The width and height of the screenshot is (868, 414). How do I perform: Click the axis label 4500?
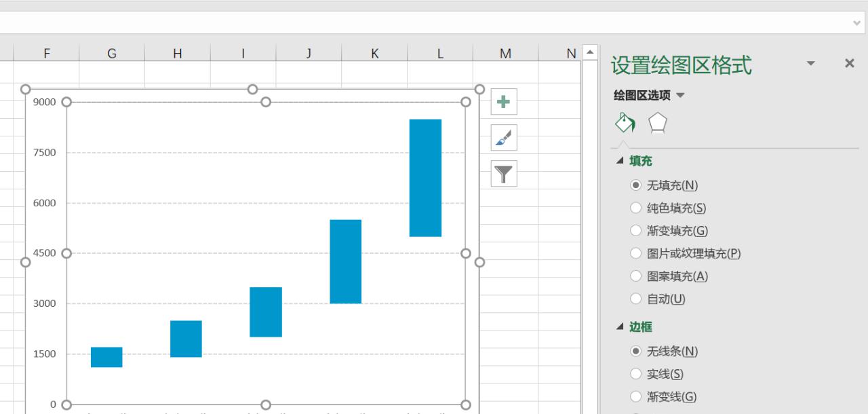(45, 253)
